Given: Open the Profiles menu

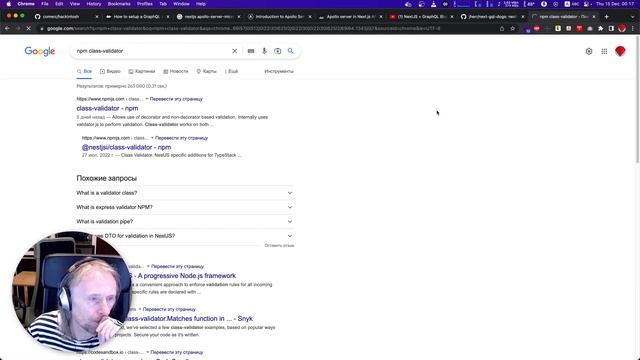Looking at the screenshot, I should click(x=144, y=4).
